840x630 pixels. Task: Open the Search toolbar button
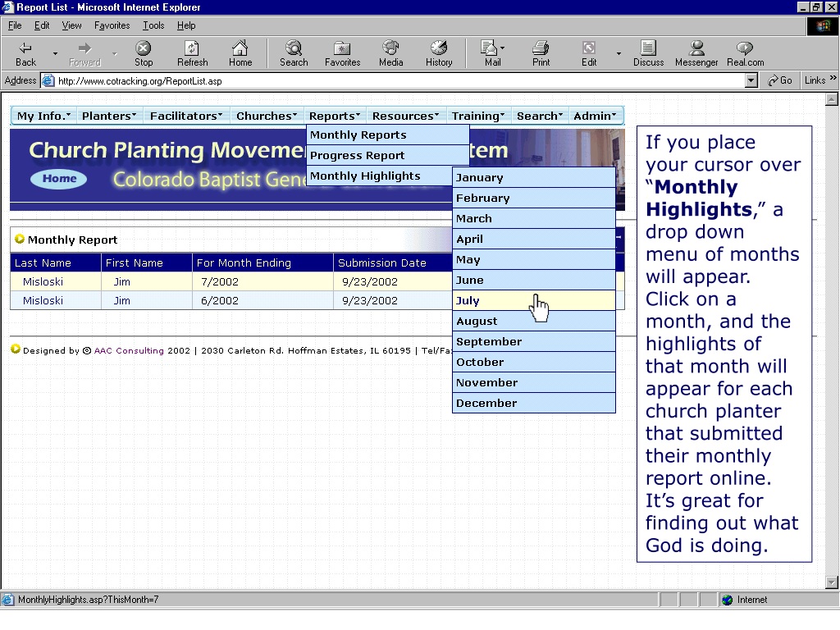[x=294, y=53]
